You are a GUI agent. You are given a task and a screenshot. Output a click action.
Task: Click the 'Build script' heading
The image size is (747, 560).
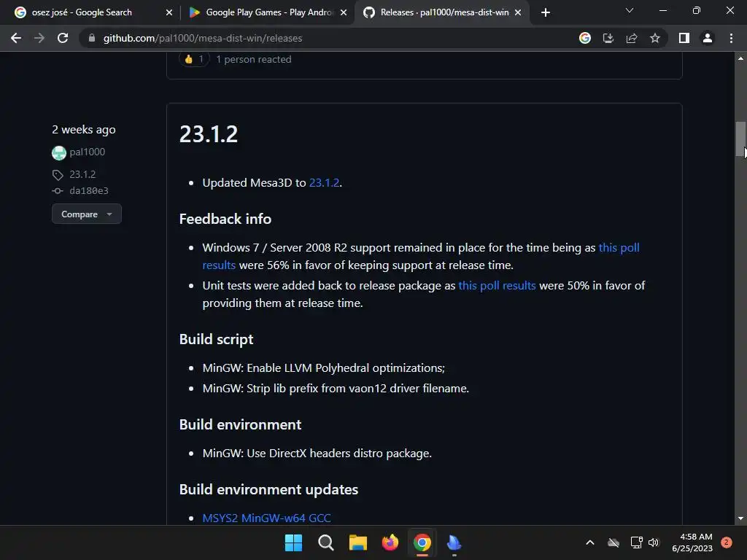(216, 339)
